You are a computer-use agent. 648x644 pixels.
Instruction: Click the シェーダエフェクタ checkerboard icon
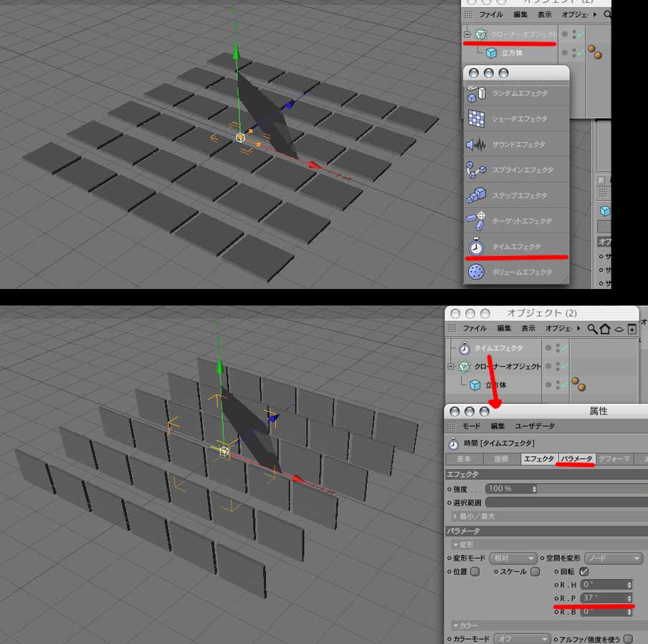tap(476, 118)
